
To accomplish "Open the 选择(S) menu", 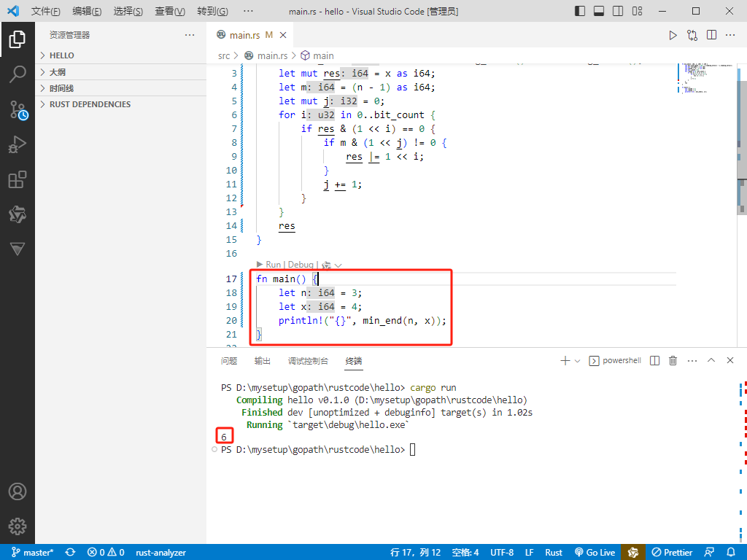I will click(128, 11).
